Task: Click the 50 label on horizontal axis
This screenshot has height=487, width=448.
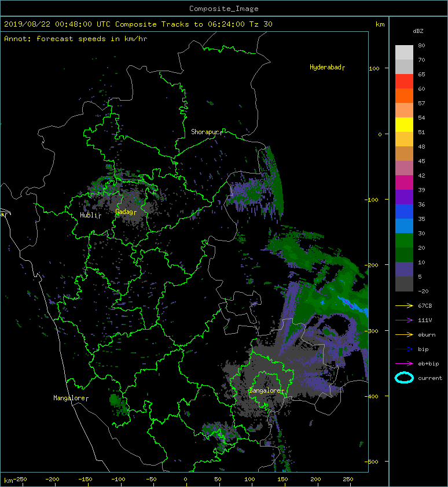Action: point(218,479)
